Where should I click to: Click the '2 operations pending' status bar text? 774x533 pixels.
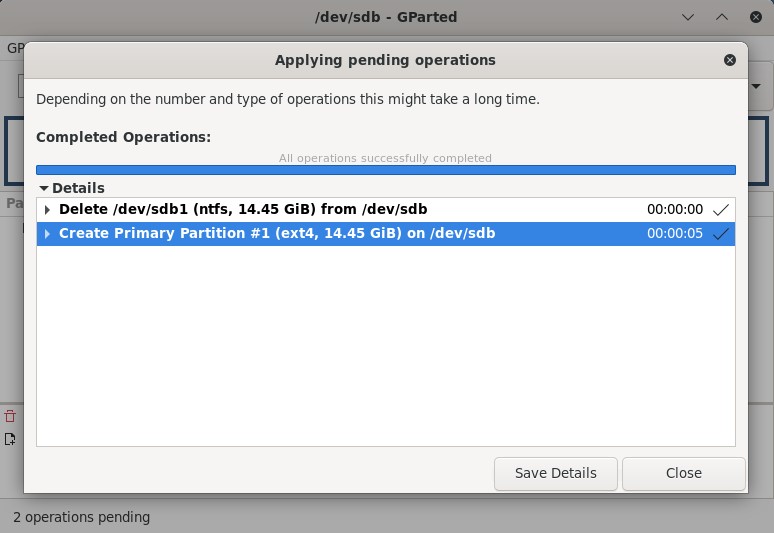tap(81, 517)
